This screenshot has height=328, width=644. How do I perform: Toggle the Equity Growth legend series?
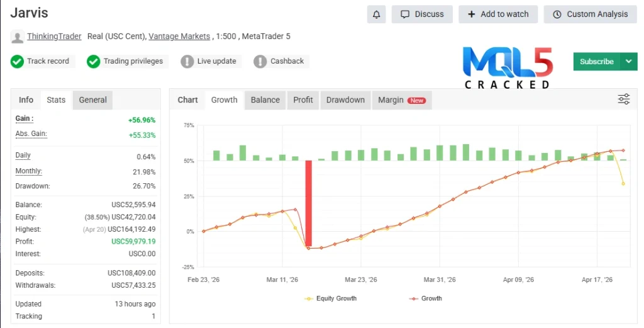click(331, 298)
